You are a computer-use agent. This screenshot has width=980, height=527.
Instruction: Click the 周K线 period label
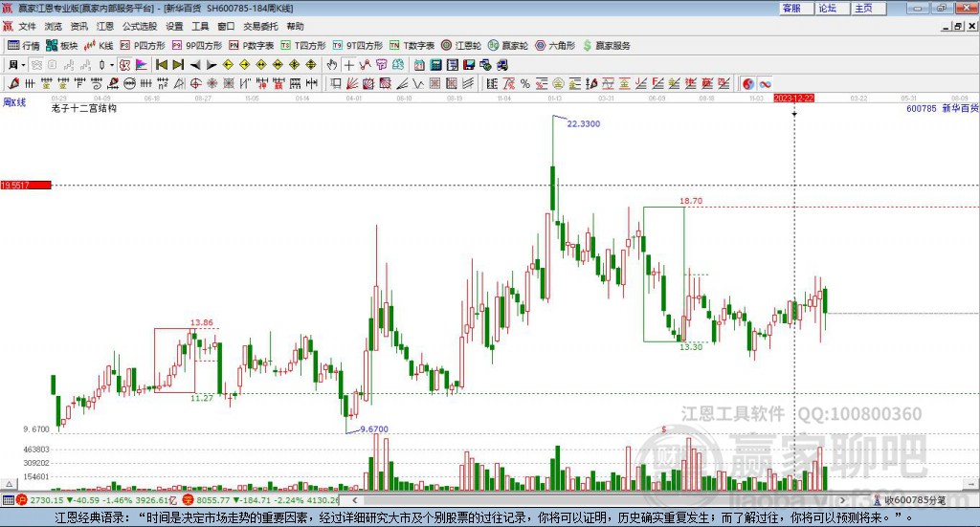point(14,102)
